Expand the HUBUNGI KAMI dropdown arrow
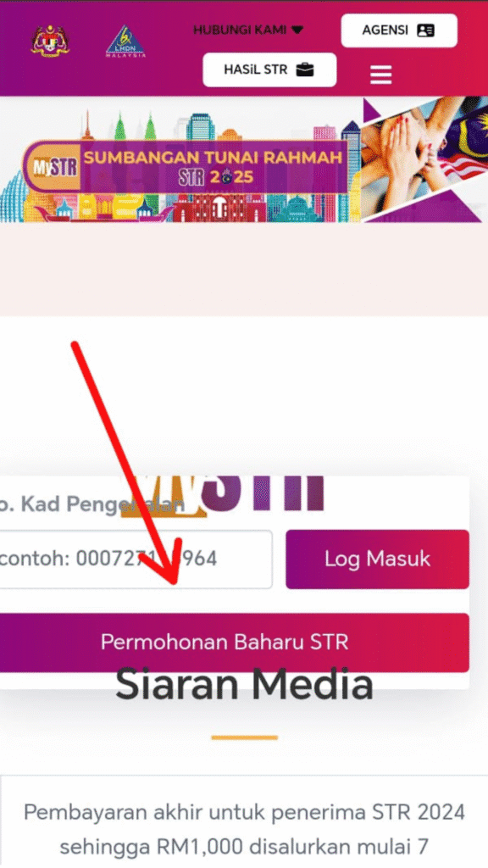 pyautogui.click(x=297, y=30)
